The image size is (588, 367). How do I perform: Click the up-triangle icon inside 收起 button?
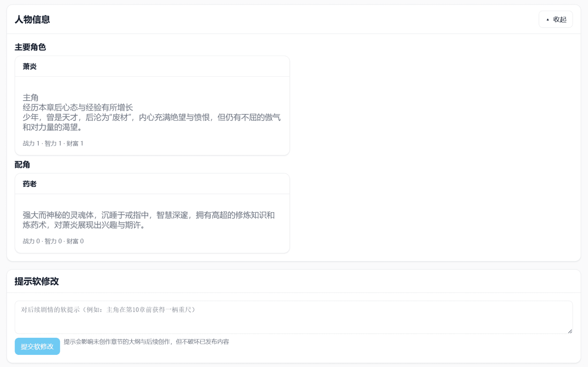(548, 20)
